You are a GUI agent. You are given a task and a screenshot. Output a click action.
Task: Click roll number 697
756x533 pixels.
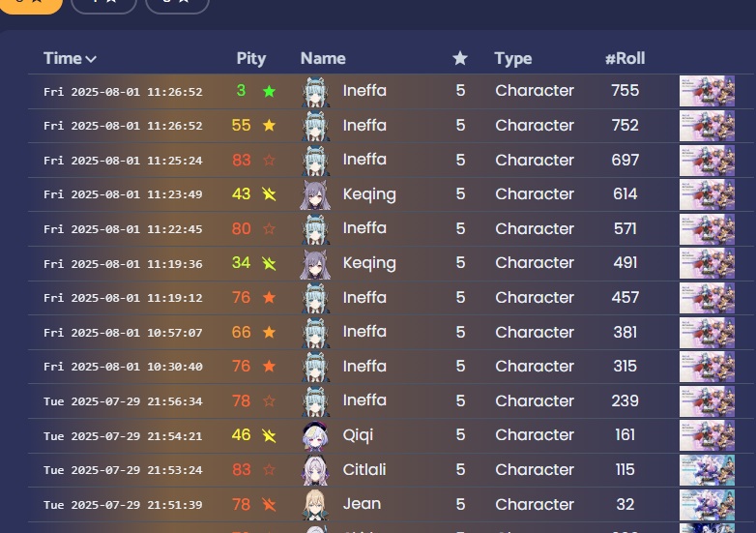(x=625, y=160)
